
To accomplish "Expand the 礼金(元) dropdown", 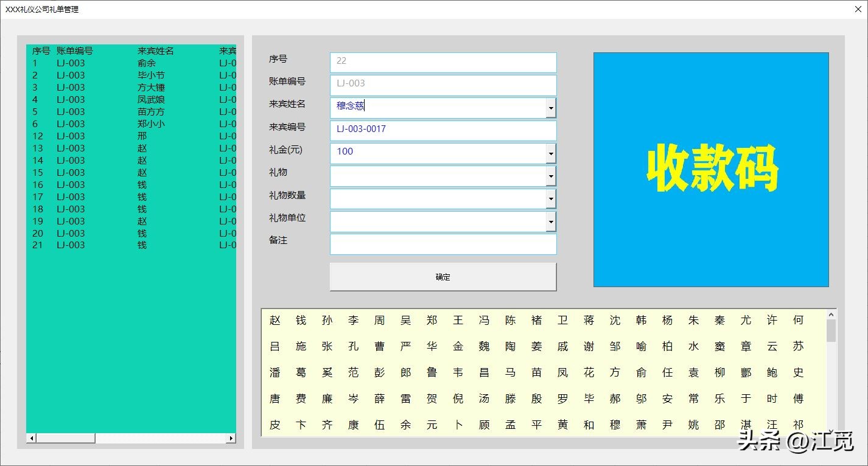I will (x=551, y=153).
